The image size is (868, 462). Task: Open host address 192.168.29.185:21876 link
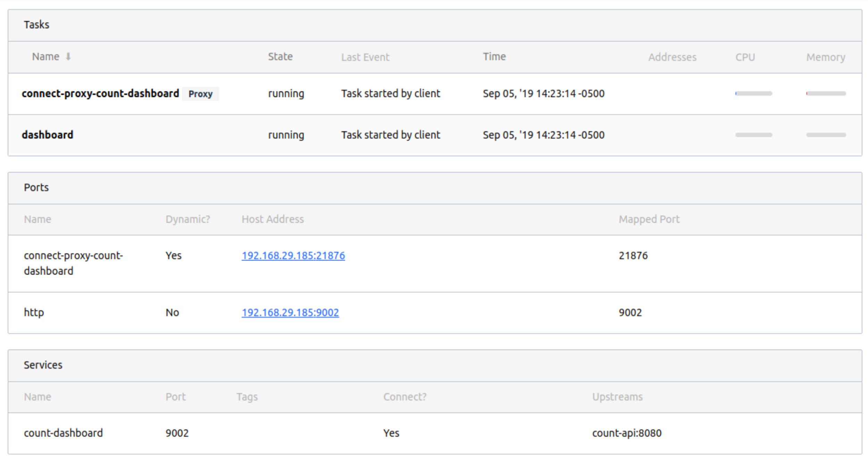click(293, 256)
